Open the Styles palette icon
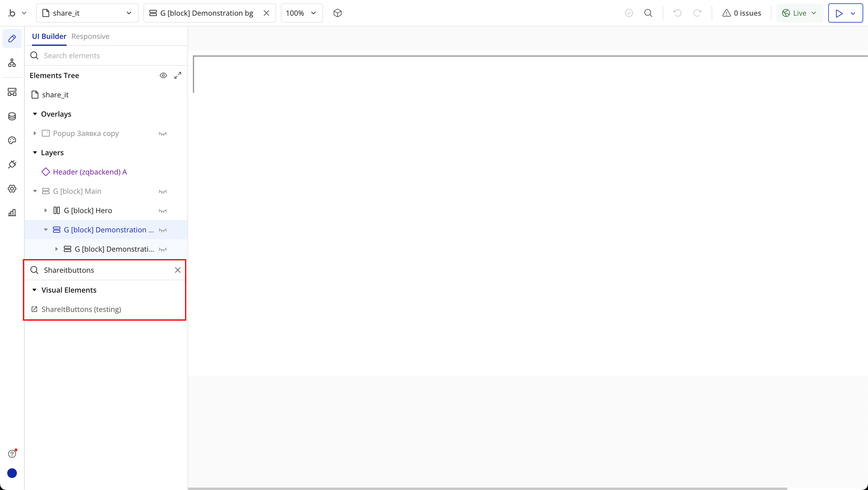 pos(12,140)
